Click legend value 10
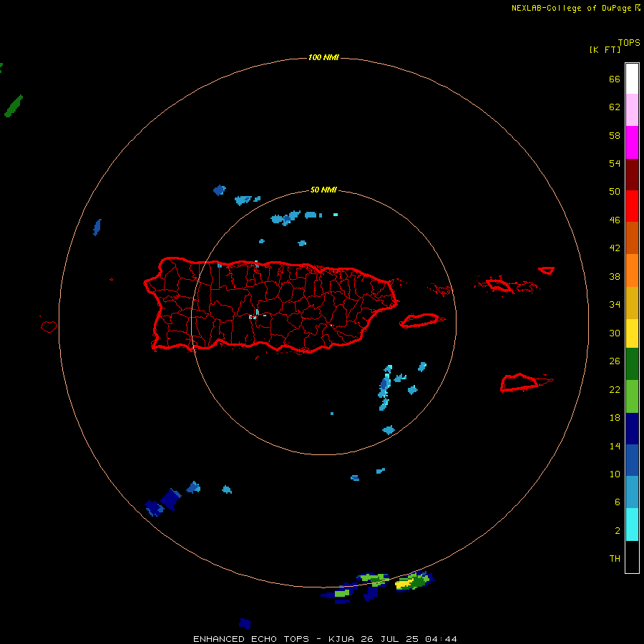 [x=615, y=474]
